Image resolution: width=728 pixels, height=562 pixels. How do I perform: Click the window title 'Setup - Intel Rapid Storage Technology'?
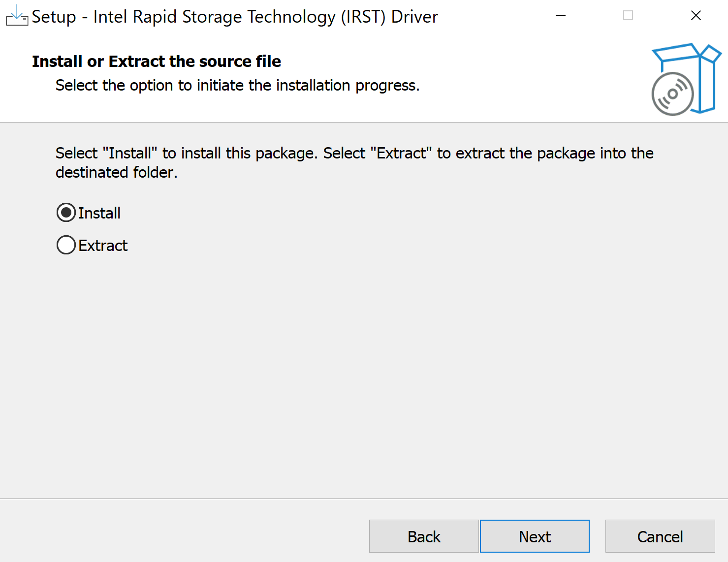pyautogui.click(x=235, y=17)
